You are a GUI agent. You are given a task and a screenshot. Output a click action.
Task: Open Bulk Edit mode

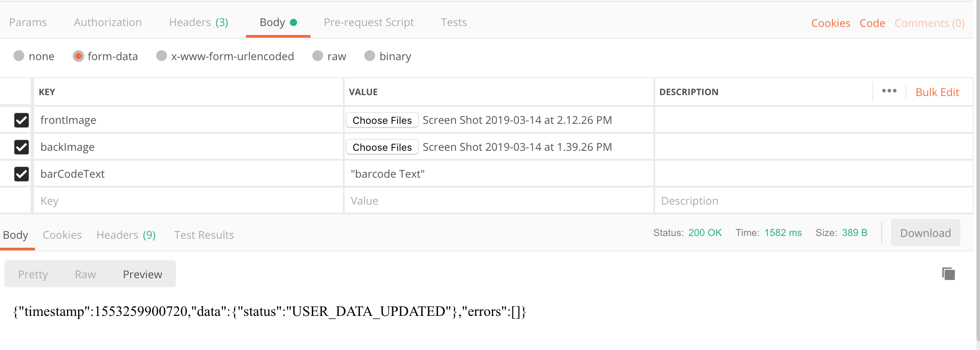[x=937, y=92]
